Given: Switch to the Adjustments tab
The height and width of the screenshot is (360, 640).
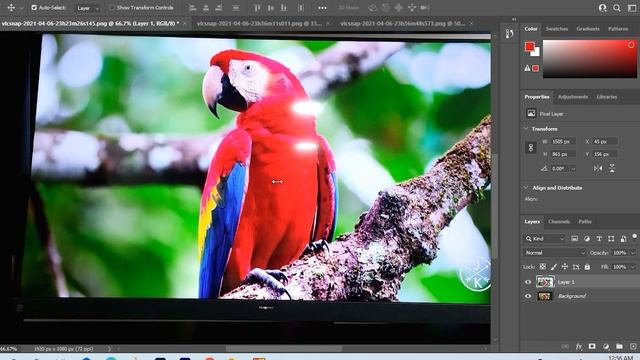Looking at the screenshot, I should point(573,97).
